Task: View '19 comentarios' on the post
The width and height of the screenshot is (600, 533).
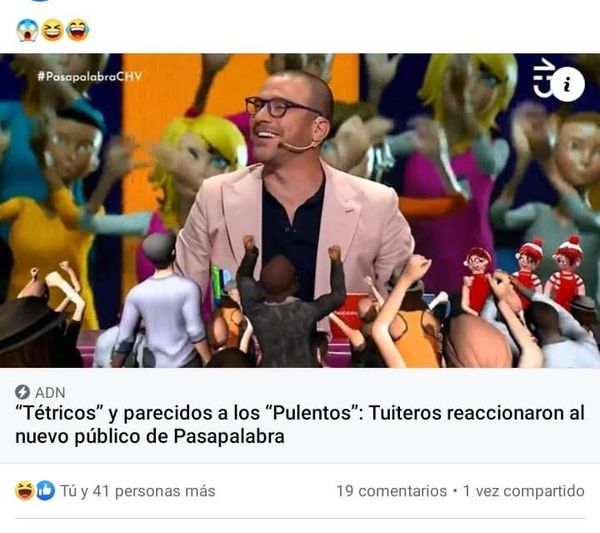Action: (391, 491)
